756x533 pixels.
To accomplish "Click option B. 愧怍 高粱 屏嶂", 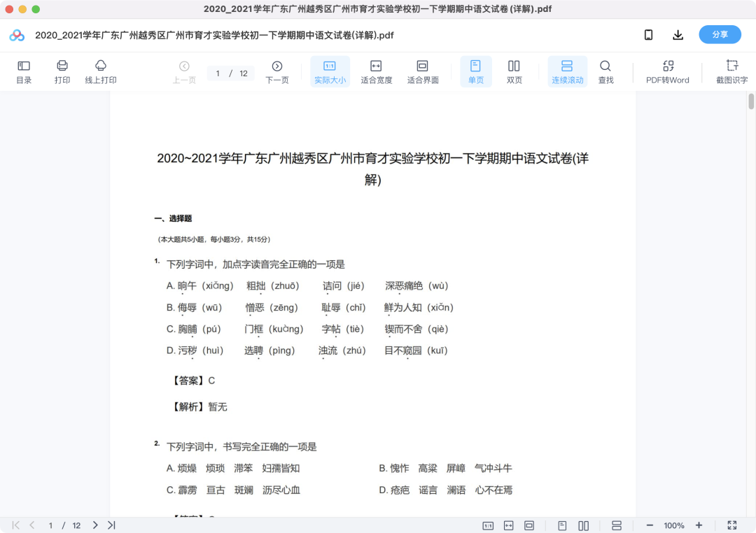I will point(445,469).
